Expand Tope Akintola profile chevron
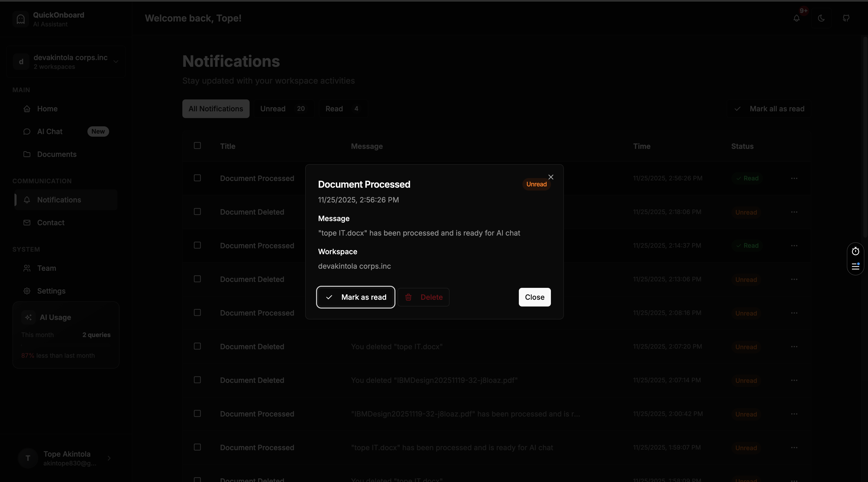Image resolution: width=868 pixels, height=482 pixels. [109, 458]
